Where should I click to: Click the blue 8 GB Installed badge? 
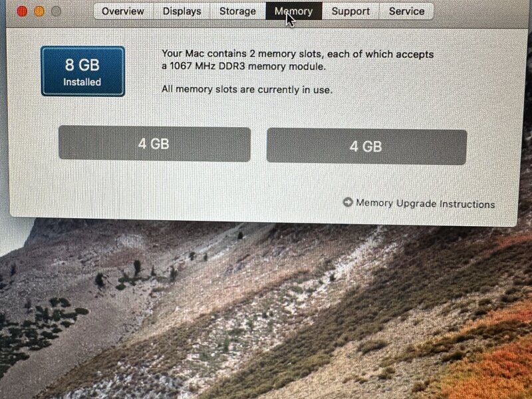click(82, 71)
